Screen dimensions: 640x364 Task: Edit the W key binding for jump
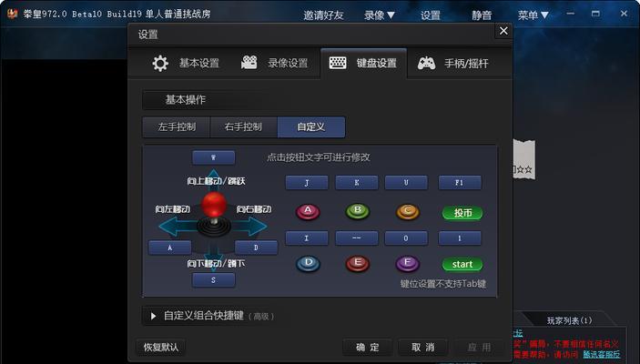[x=213, y=157]
